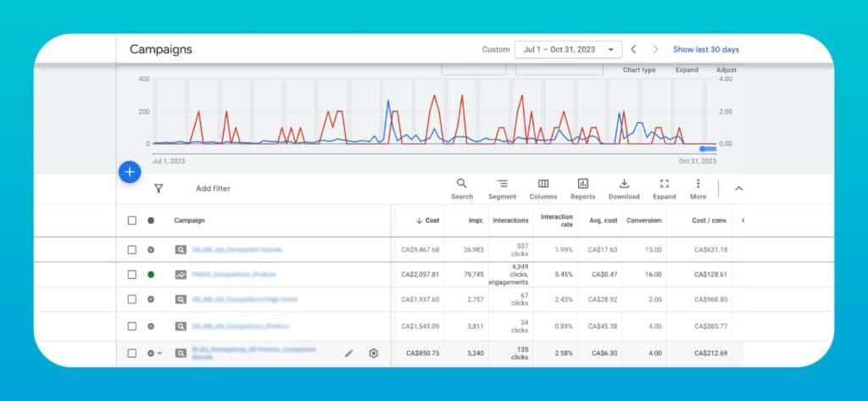Collapse the chart with the up chevron
Viewport: 868px width, 401px height.
(738, 189)
